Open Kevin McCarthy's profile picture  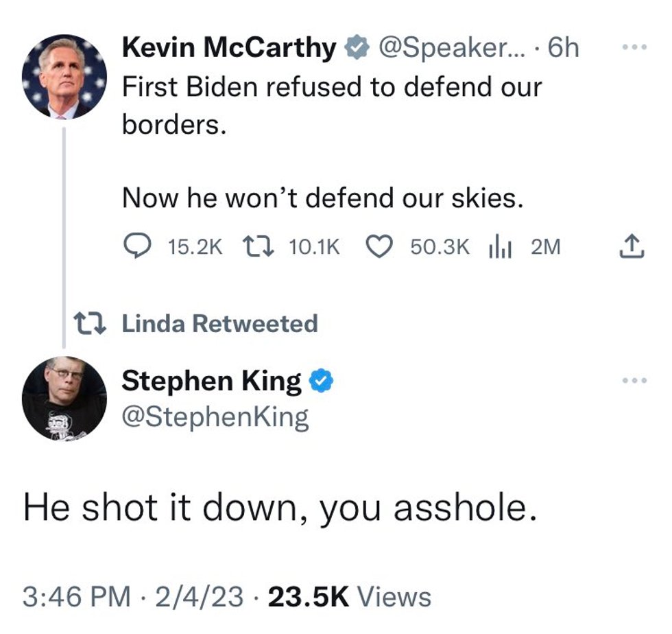[64, 75]
